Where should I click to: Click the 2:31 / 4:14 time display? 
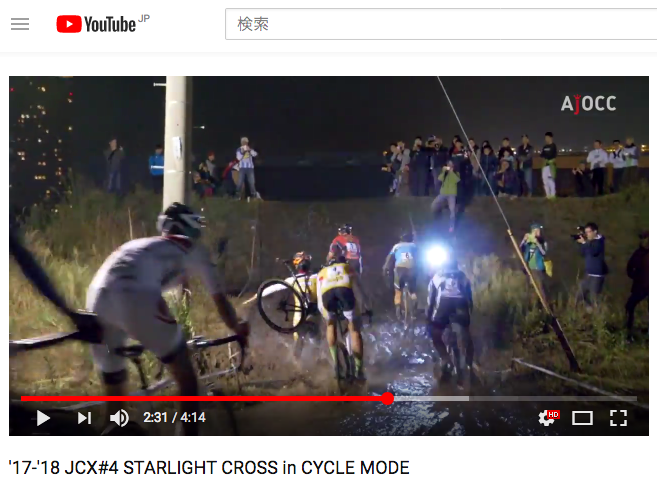[174, 417]
